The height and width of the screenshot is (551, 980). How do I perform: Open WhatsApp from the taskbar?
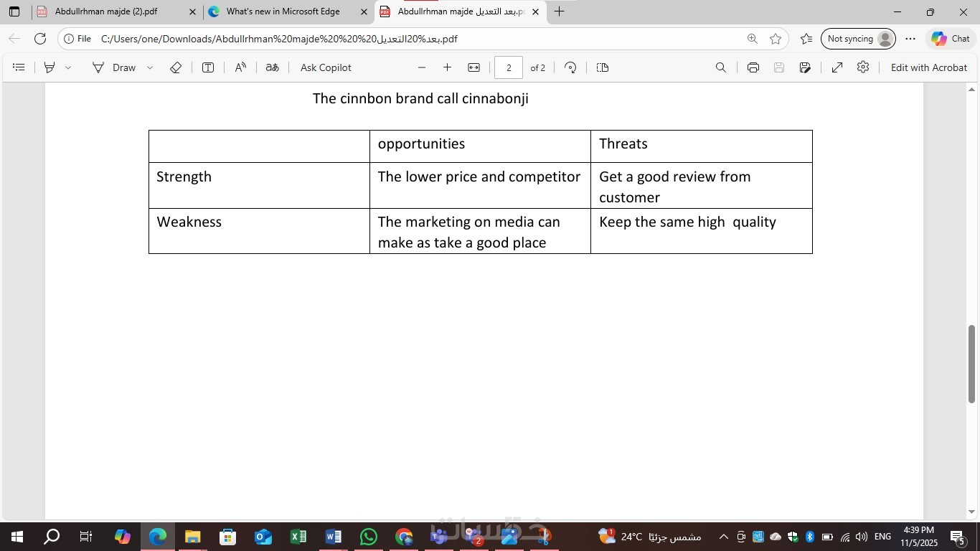tap(369, 537)
